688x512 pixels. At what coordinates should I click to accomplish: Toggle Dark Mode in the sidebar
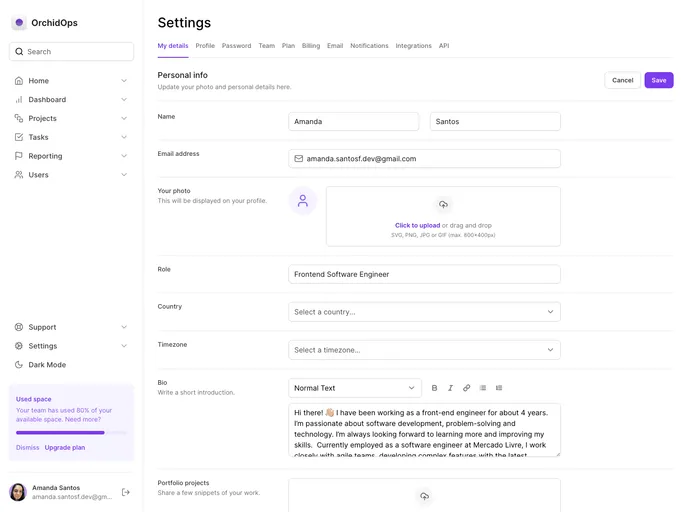(x=47, y=365)
